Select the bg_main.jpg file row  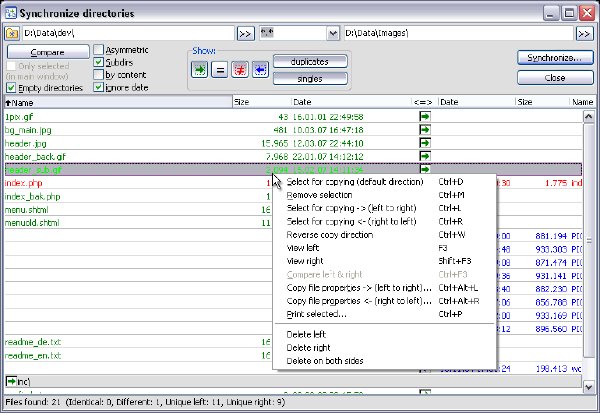[x=293, y=130]
